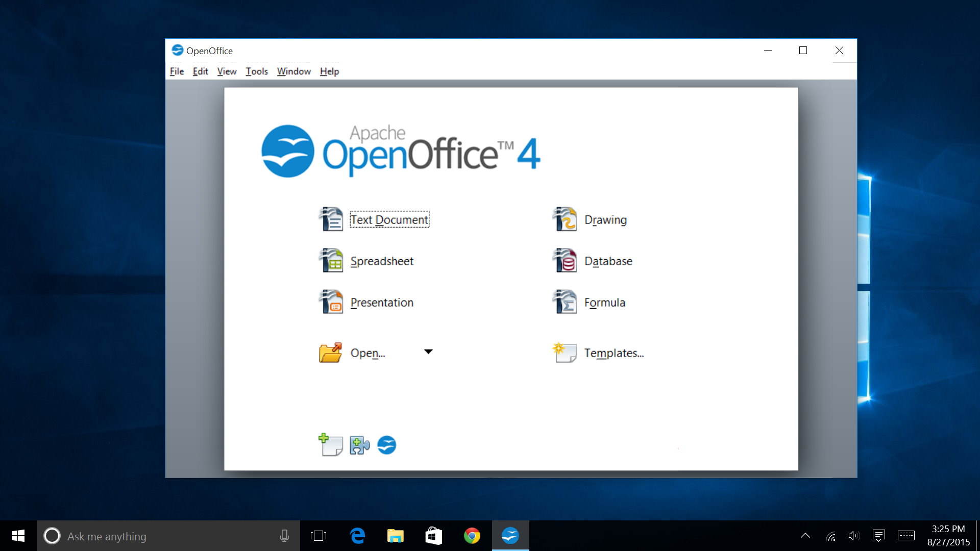The width and height of the screenshot is (980, 551).
Task: Open the Edit menu
Action: tap(200, 70)
